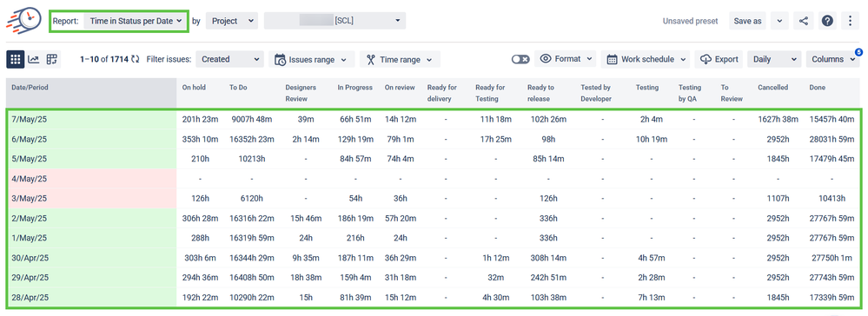The width and height of the screenshot is (868, 316).
Task: Click the Ready for delivery header
Action: click(x=443, y=93)
